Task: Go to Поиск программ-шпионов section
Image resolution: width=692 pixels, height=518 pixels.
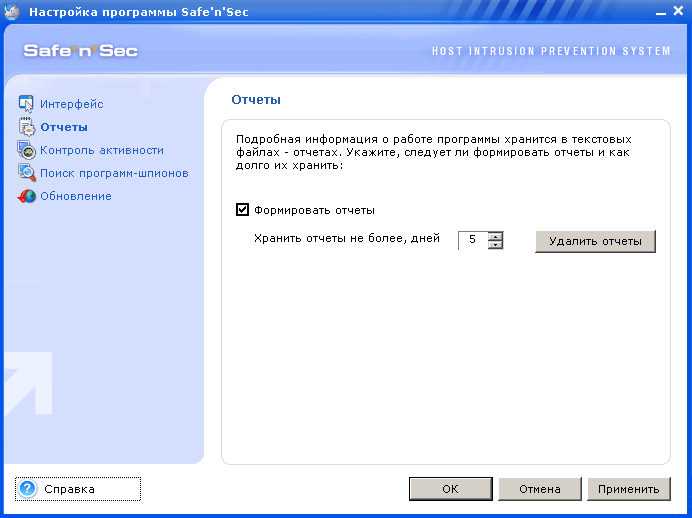Action: [x=114, y=173]
